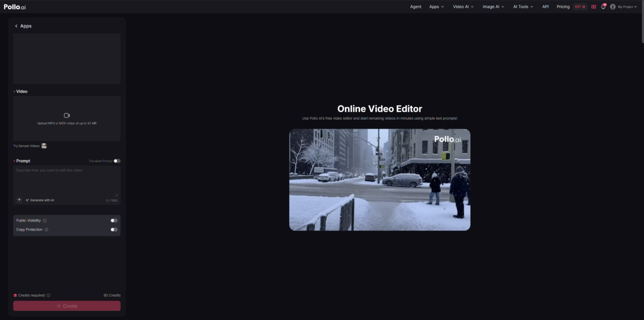The width and height of the screenshot is (644, 320).
Task: Toggle Public Visibility on
Action: pyautogui.click(x=114, y=220)
